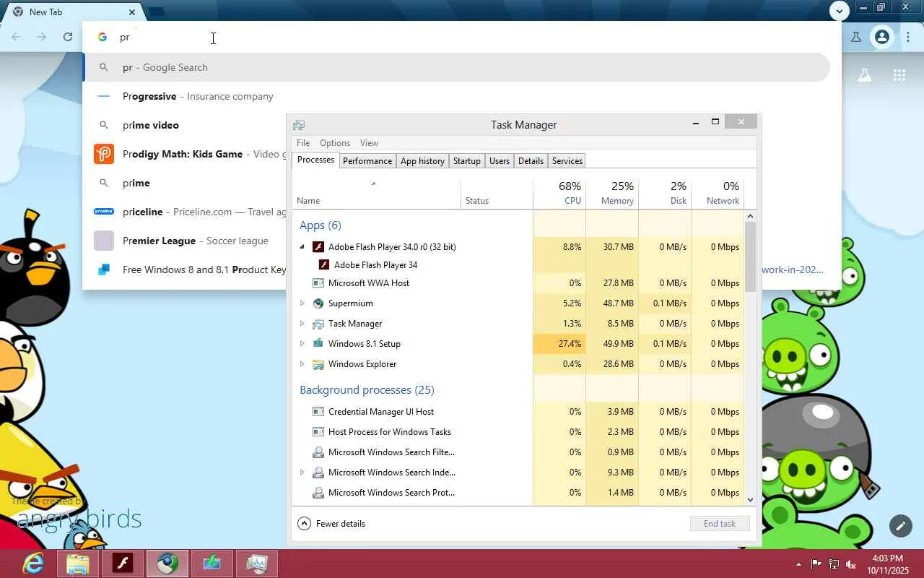
Task: Click the Prodigy Math suggestion icon
Action: (x=104, y=154)
